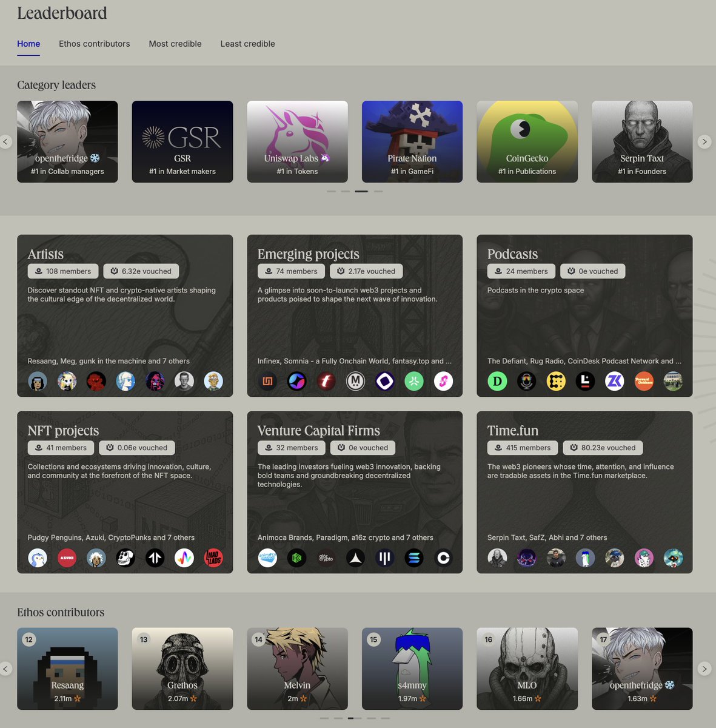Click the rainbow waveform avatar in NFT projects
This screenshot has height=728, width=716.
[184, 558]
